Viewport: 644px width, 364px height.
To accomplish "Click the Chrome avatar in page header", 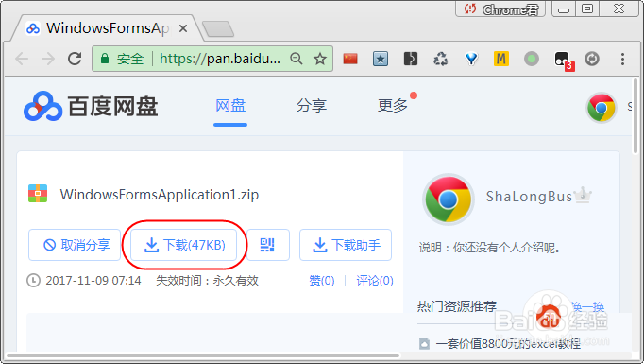I will click(x=602, y=108).
